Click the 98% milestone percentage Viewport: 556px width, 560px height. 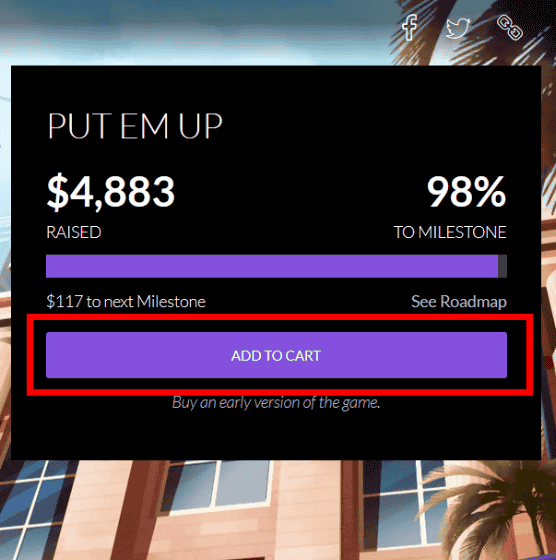pyautogui.click(x=466, y=191)
